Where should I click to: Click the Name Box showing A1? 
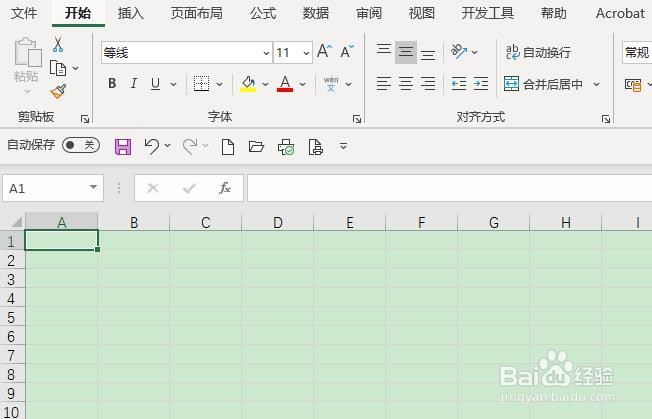[x=53, y=188]
